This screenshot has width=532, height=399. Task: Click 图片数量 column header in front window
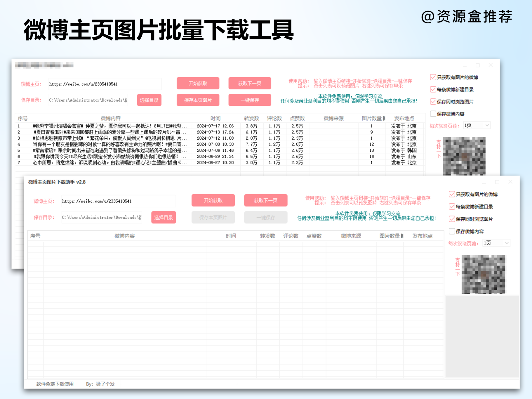coord(390,236)
